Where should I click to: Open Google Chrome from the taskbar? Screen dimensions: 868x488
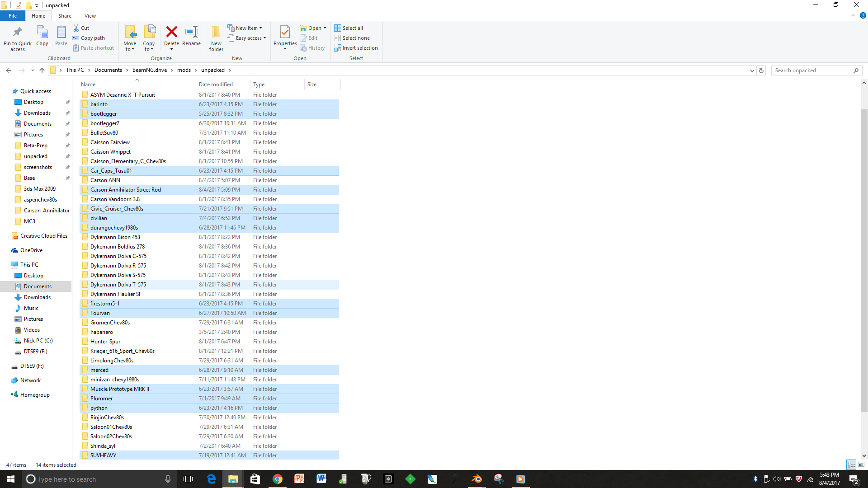(278, 479)
